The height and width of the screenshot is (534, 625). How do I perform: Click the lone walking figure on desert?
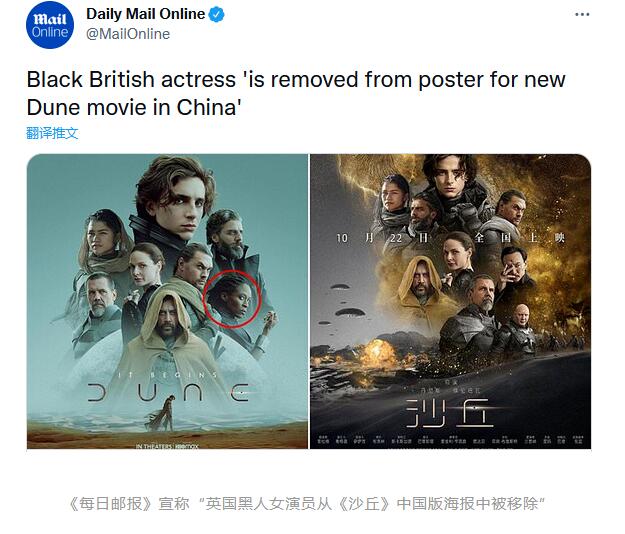pyautogui.click(x=164, y=414)
